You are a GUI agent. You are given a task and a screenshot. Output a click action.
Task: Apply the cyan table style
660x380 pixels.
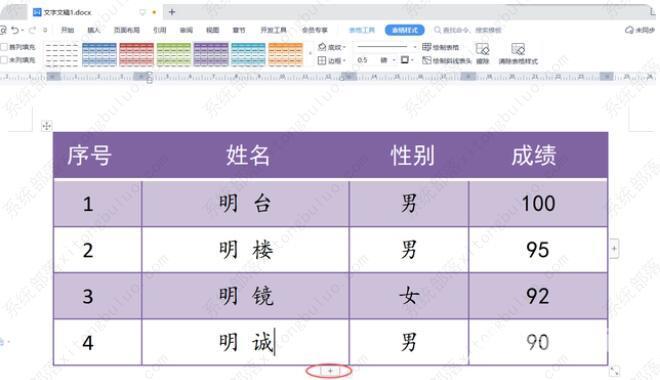coord(248,55)
